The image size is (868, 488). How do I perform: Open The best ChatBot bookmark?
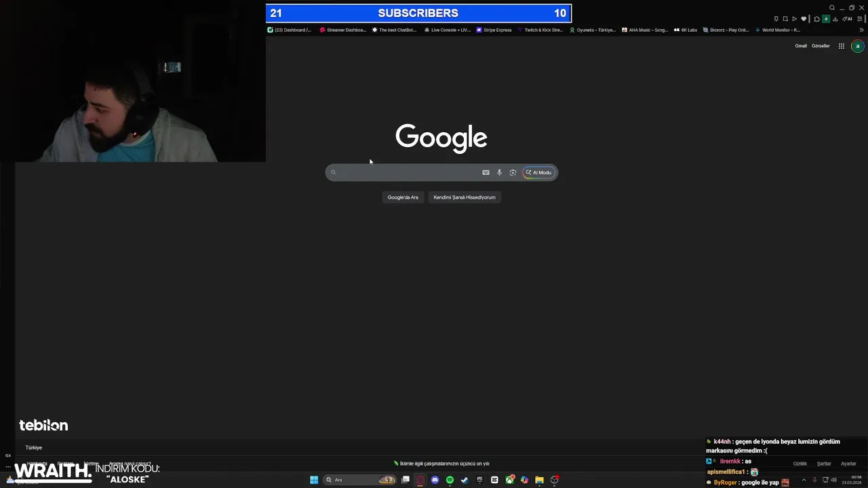pyautogui.click(x=394, y=30)
